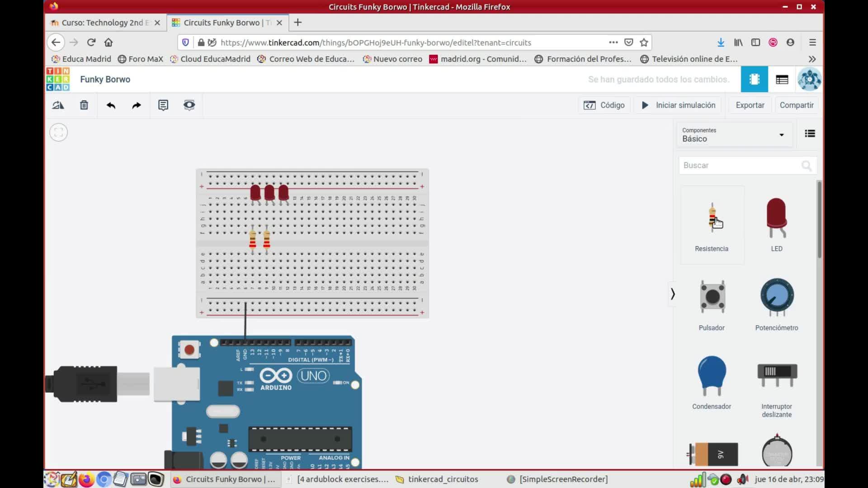Collapse the components side panel
Image resolution: width=868 pixels, height=488 pixels.
(673, 294)
